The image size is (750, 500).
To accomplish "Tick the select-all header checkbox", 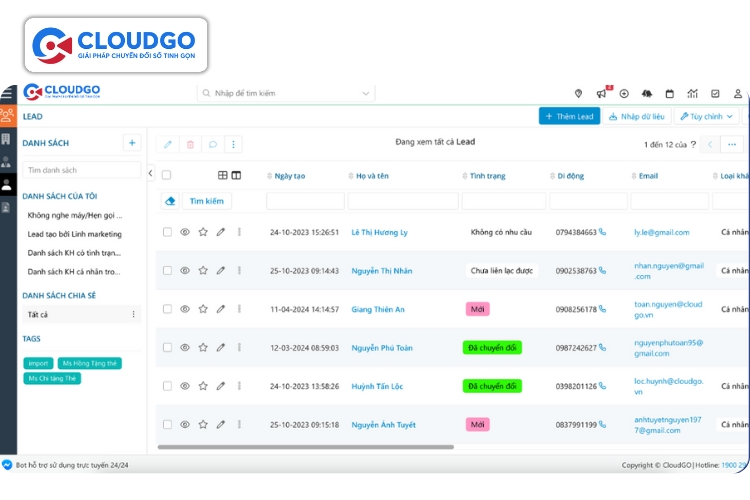I will pyautogui.click(x=167, y=175).
